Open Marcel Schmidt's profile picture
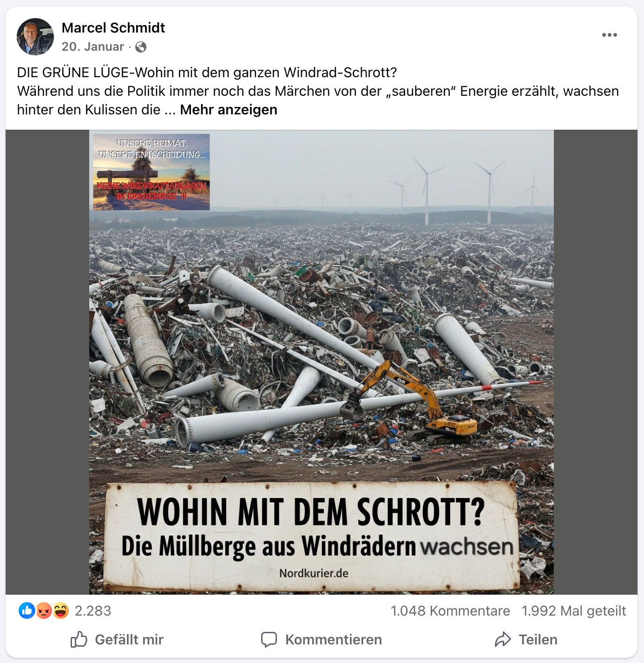The image size is (644, 663). click(x=35, y=37)
